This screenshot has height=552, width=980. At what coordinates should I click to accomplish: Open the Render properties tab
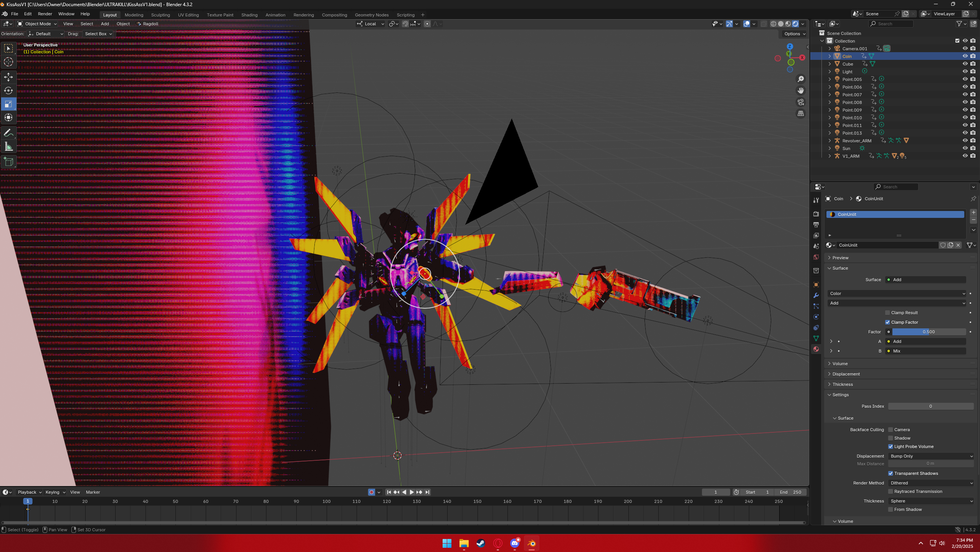(816, 214)
